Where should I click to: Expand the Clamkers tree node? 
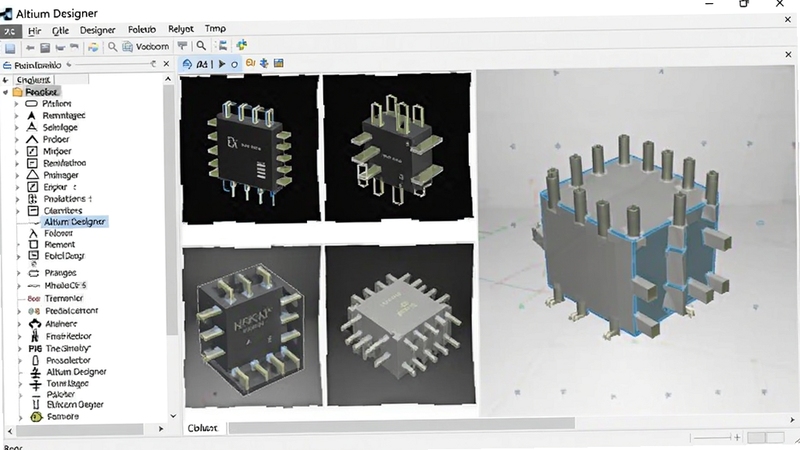pos(18,211)
